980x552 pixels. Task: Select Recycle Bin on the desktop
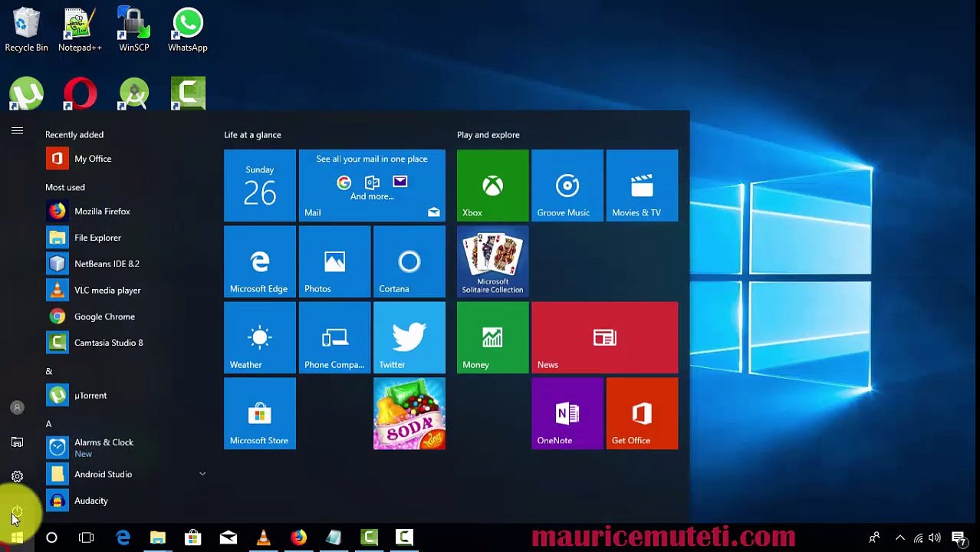point(26,30)
